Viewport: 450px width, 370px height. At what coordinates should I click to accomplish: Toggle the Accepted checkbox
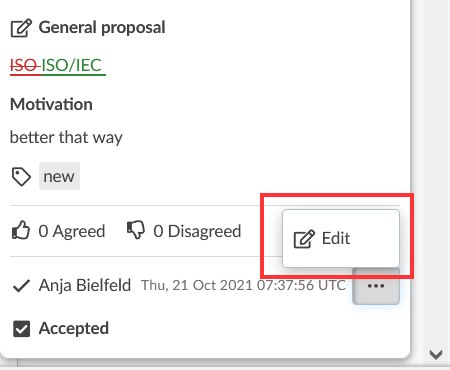coord(21,329)
